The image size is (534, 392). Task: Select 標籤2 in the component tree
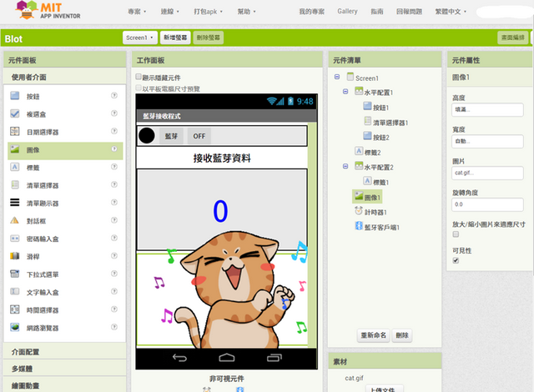click(x=368, y=152)
